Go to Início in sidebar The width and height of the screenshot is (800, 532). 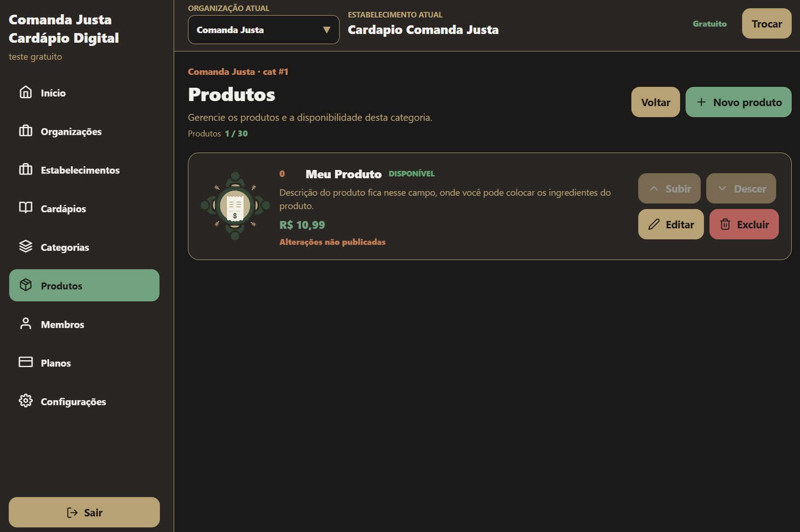tap(84, 93)
